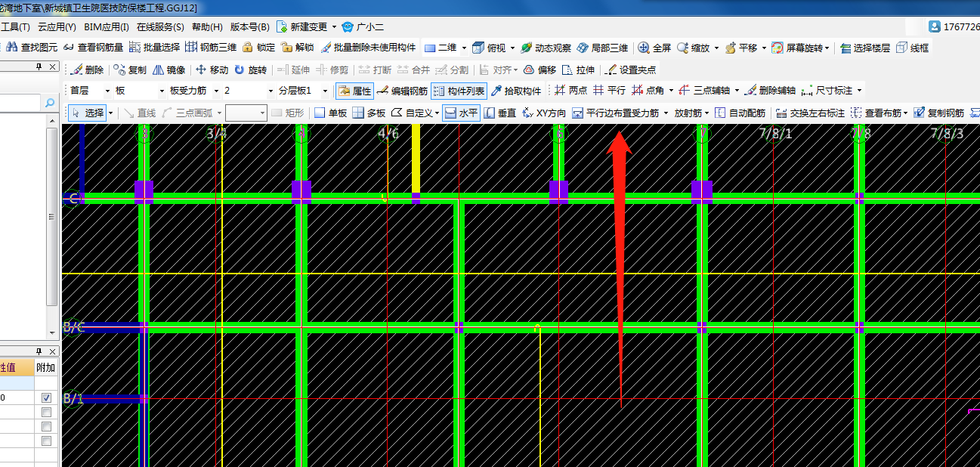Toggle the 构件列表 component list button
The height and width of the screenshot is (467, 980).
pos(459,91)
